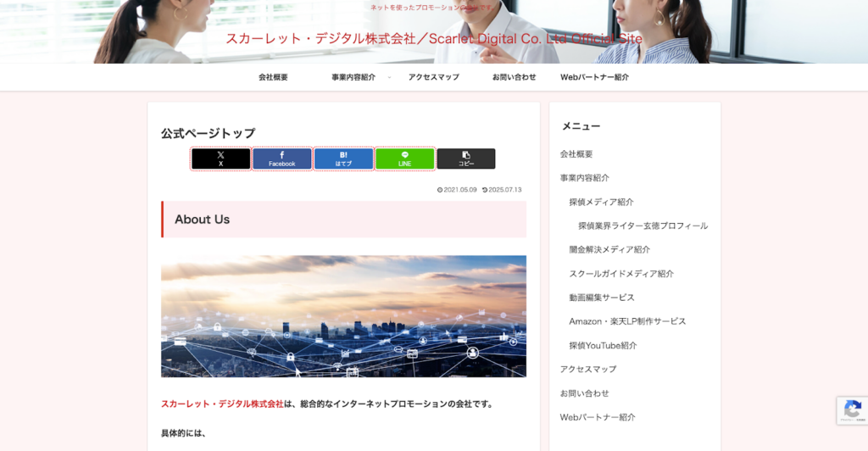Click the header tagline ネットを使ったプロモーション
The height and width of the screenshot is (451, 868).
point(433,8)
